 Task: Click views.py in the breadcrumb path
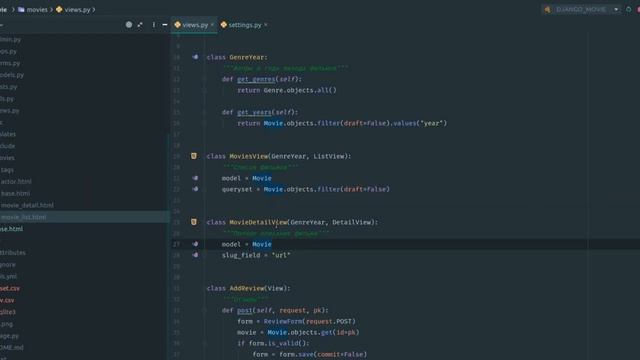pos(78,9)
